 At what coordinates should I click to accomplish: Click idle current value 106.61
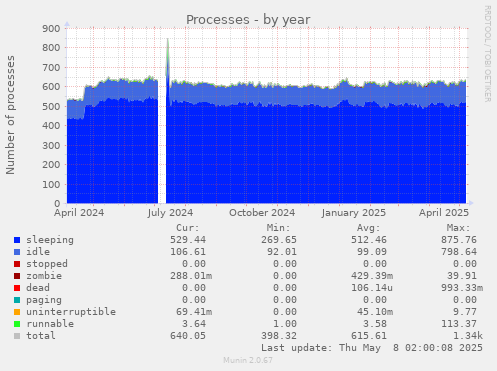point(188,252)
